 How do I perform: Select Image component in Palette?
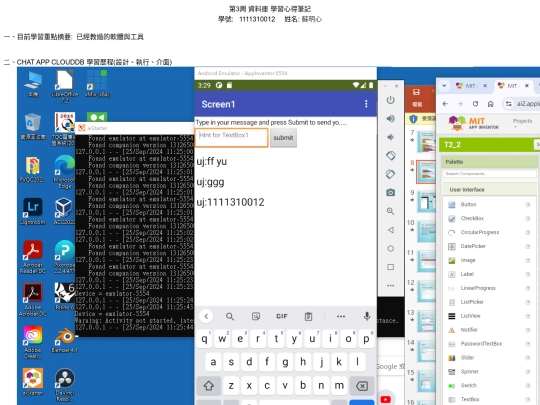click(467, 260)
